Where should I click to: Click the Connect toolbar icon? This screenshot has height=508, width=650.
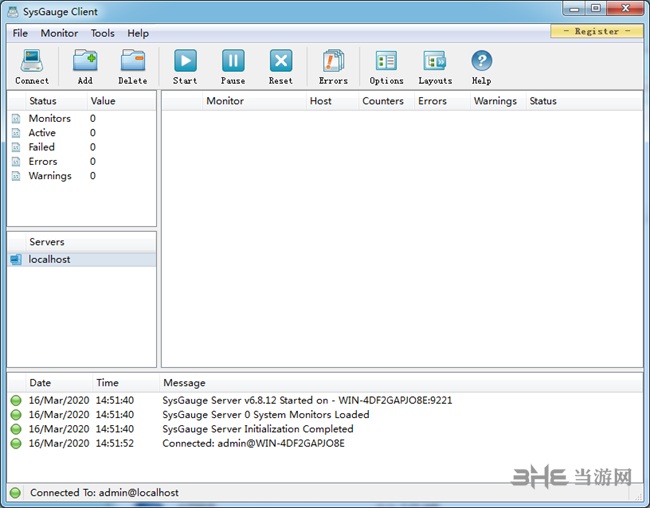tap(32, 61)
